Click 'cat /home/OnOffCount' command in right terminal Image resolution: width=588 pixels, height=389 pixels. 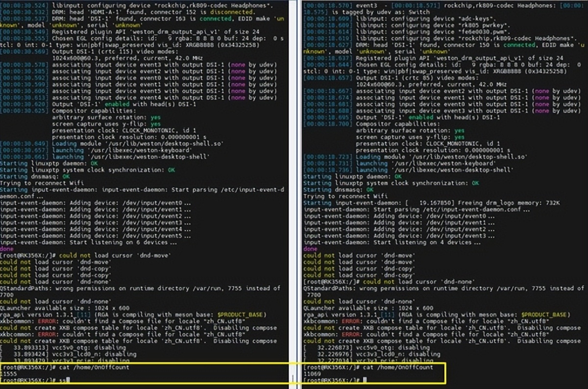[397, 368]
